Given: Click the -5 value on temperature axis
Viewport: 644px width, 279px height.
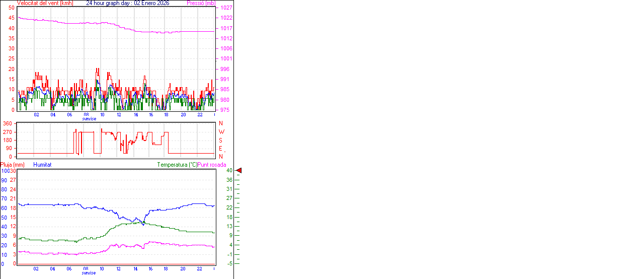Looking at the screenshot, I should coord(229,263).
